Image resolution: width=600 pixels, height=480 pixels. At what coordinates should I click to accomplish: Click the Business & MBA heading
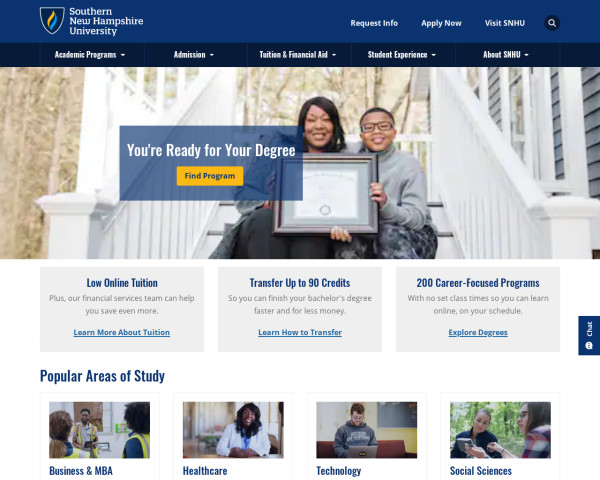click(x=81, y=470)
